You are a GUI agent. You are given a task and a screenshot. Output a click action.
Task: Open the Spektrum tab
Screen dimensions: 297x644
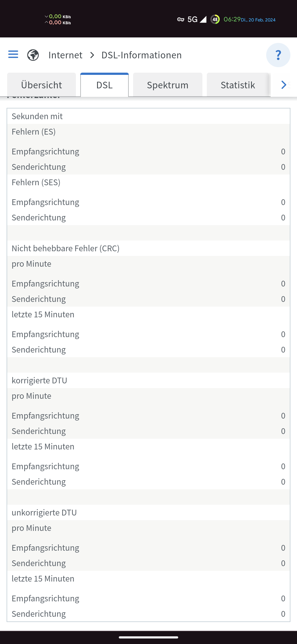coord(168,85)
